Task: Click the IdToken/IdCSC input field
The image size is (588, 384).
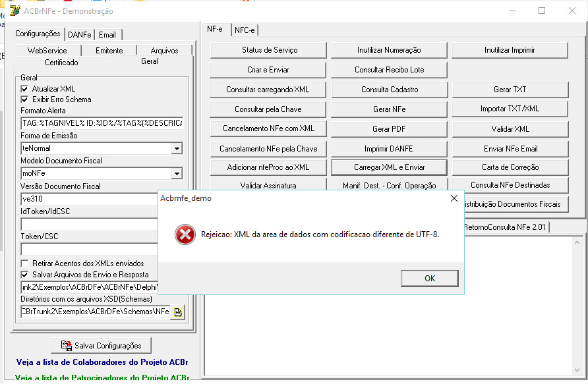Action: point(89,224)
